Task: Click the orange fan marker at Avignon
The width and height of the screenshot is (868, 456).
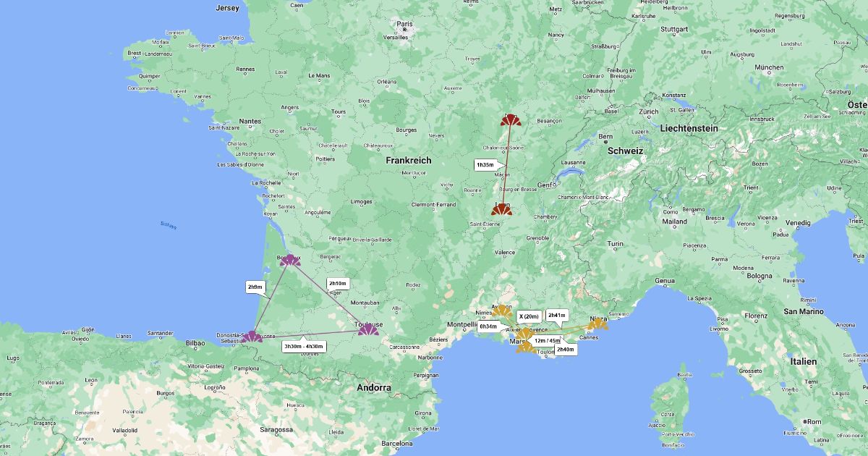Action: (502, 311)
